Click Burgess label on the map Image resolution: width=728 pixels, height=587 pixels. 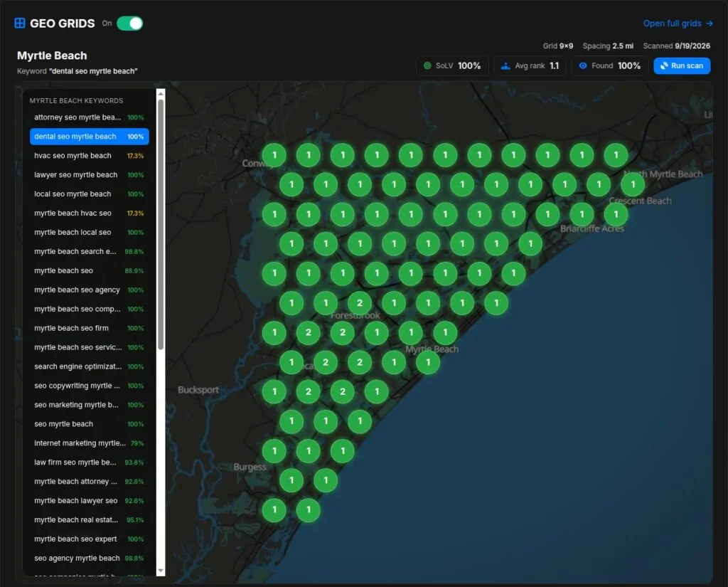pos(250,467)
